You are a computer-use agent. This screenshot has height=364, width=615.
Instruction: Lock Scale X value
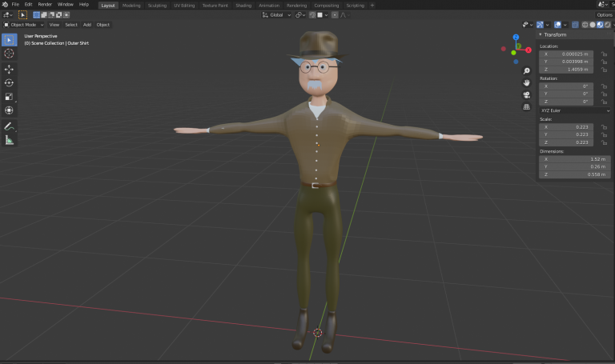pos(604,127)
